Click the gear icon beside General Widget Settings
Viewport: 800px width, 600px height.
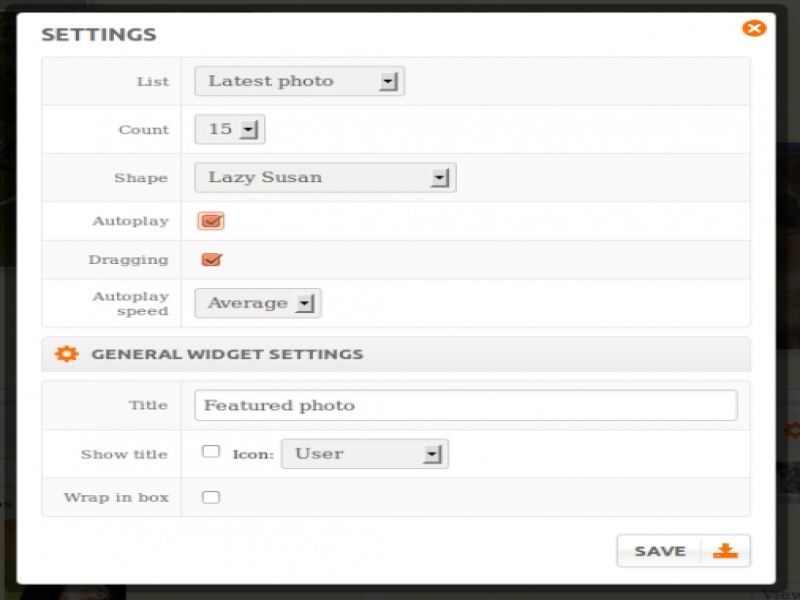click(66, 354)
